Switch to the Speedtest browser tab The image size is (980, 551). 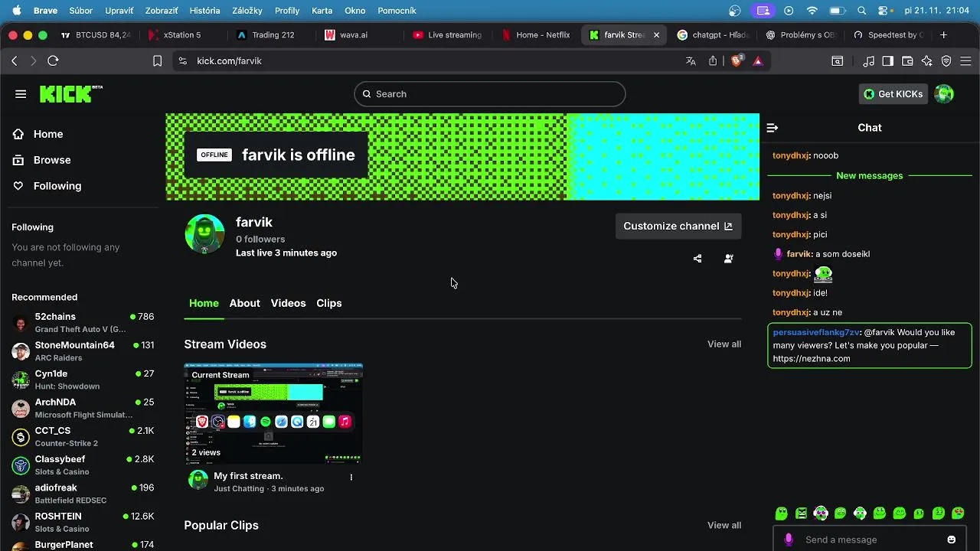click(890, 34)
